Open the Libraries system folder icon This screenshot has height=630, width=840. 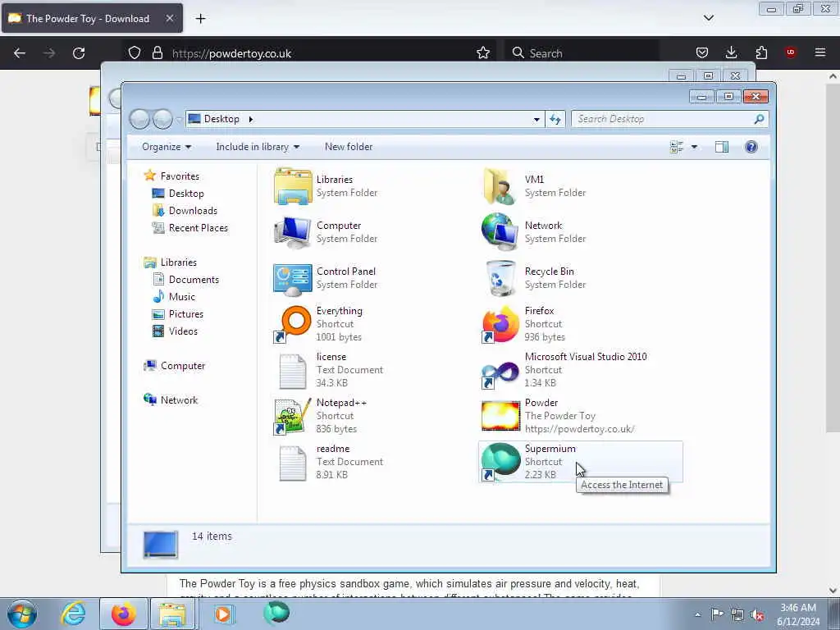coord(293,186)
